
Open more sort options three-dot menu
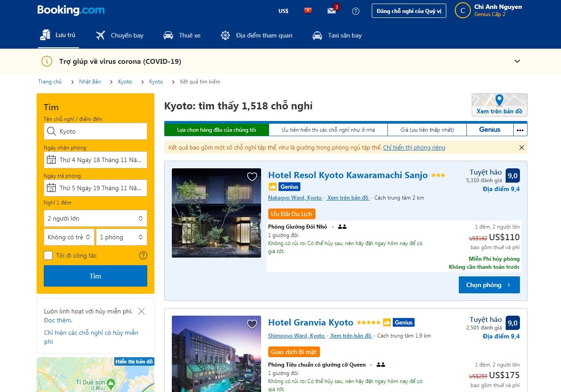[x=520, y=129]
